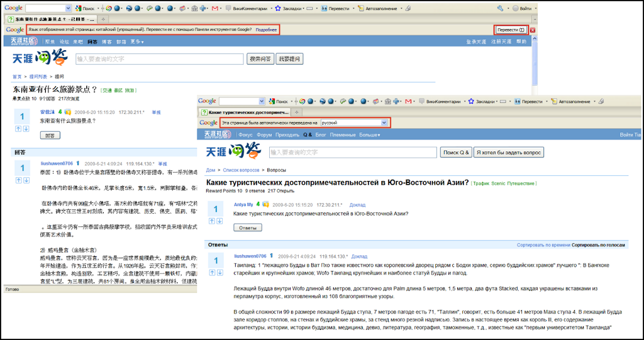Image resolution: width=644 pixels, height=340 pixels.
Task: Click Сортировать по голосам link
Action: click(x=599, y=244)
